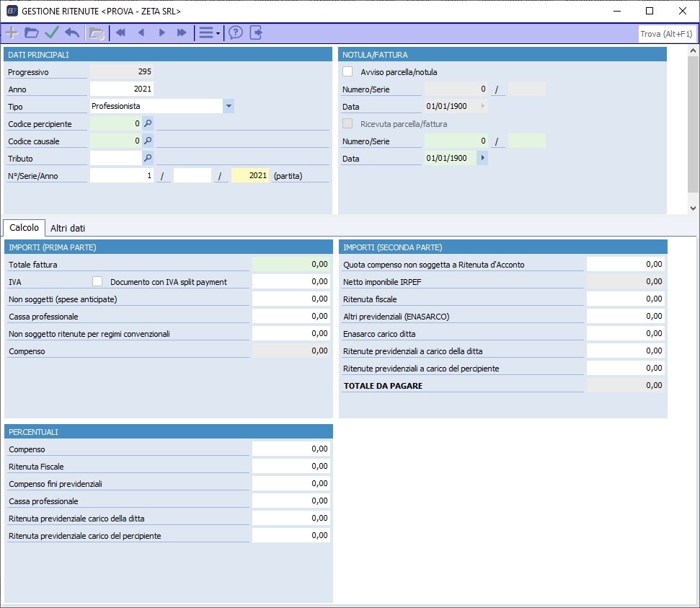Switch to the Altri dati tab

pos(68,228)
